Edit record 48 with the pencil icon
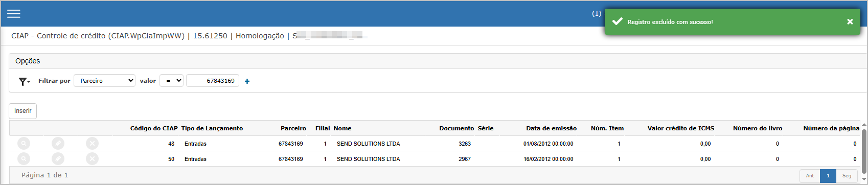868x185 pixels. click(58, 144)
